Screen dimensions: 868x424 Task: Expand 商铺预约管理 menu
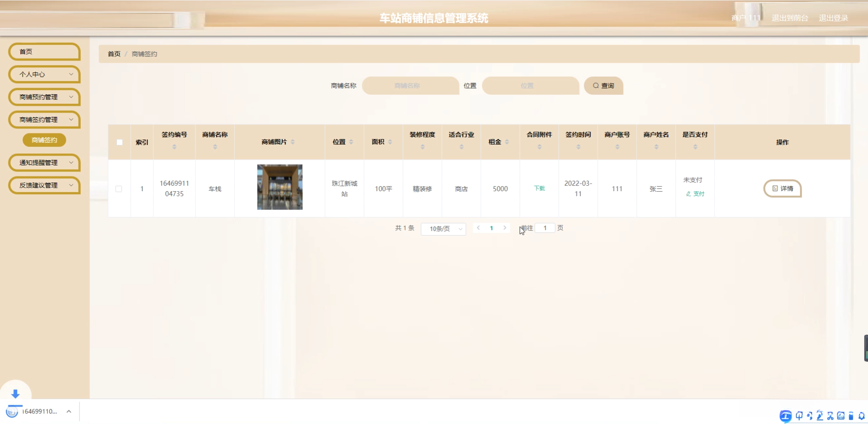[44, 97]
